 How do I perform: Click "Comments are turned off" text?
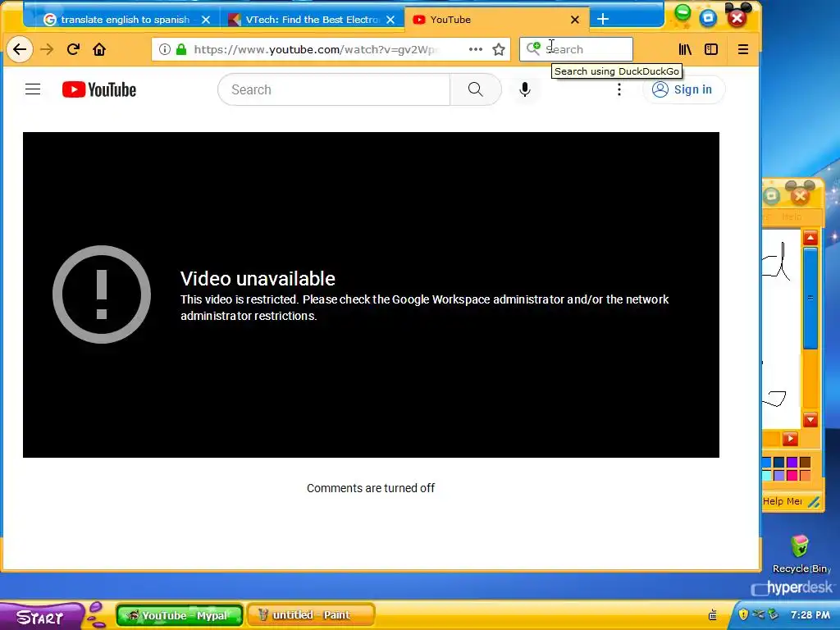coord(371,488)
